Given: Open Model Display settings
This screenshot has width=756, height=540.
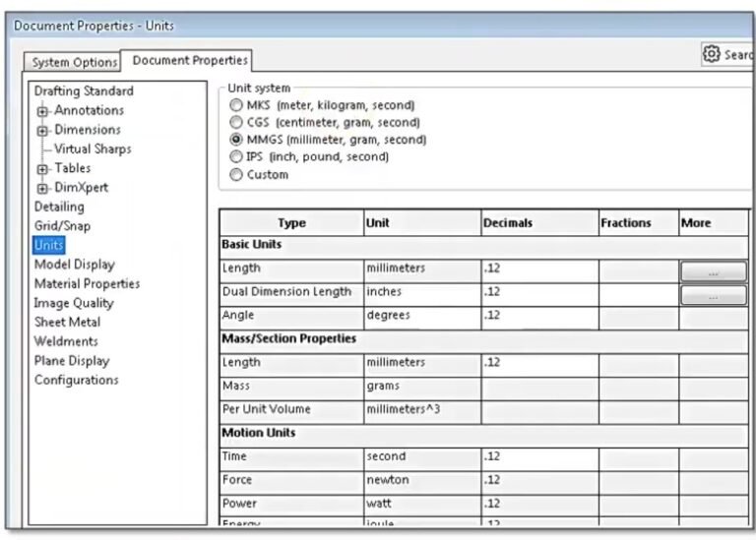Looking at the screenshot, I should [75, 265].
